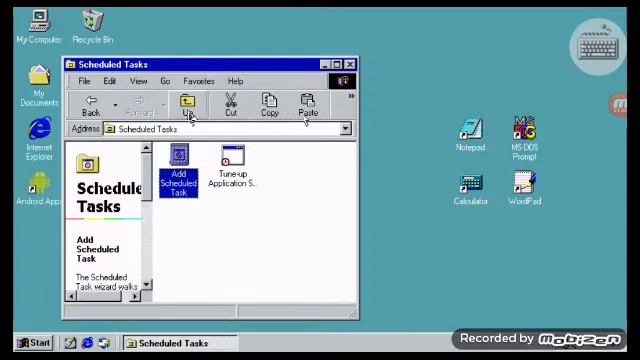Click the Scheduled Tasks taskbar button
This screenshot has width=640, height=360.
pos(180,343)
